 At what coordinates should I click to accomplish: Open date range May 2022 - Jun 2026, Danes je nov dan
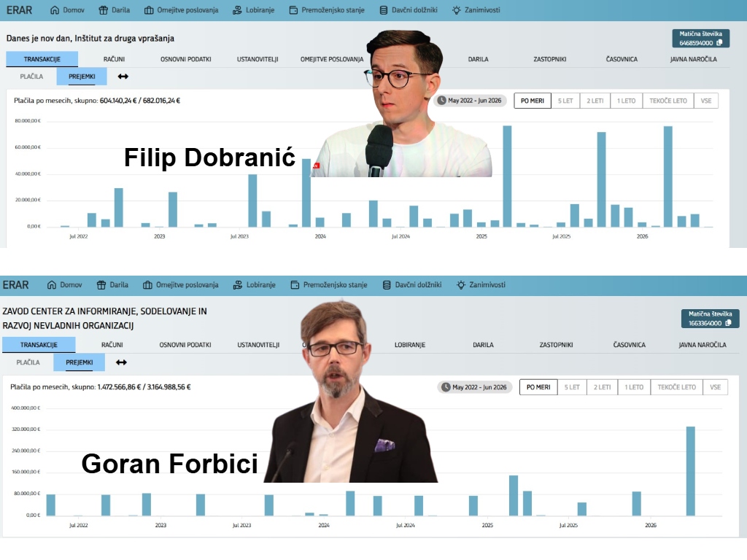click(x=469, y=101)
